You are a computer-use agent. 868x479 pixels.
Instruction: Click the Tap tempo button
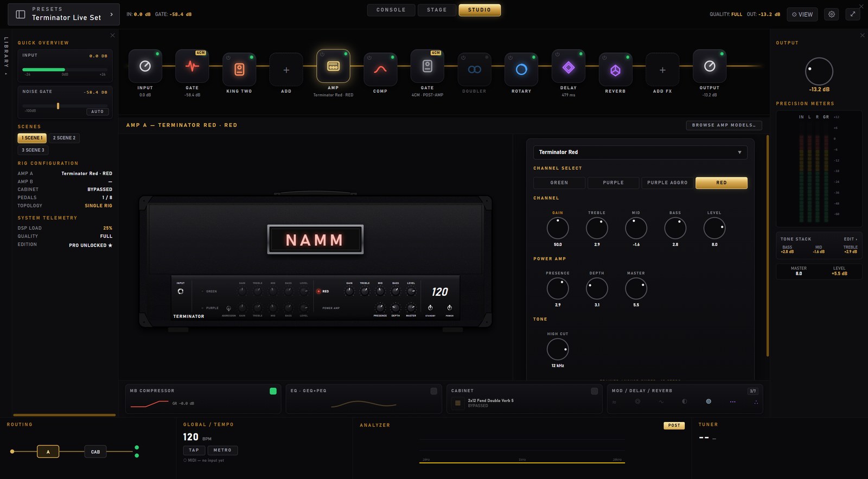click(x=194, y=450)
